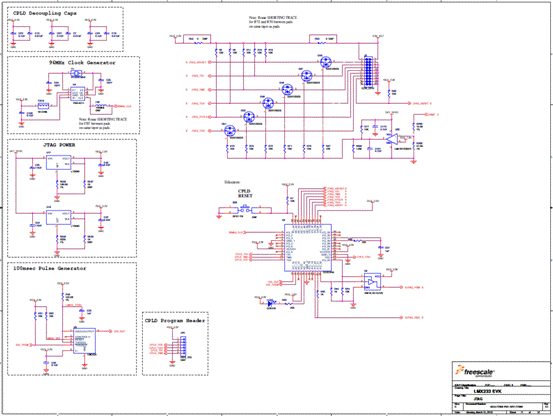The height and width of the screenshot is (416, 553).
Task: Select the "LMX233 EVK" title block text
Action: tap(487, 391)
